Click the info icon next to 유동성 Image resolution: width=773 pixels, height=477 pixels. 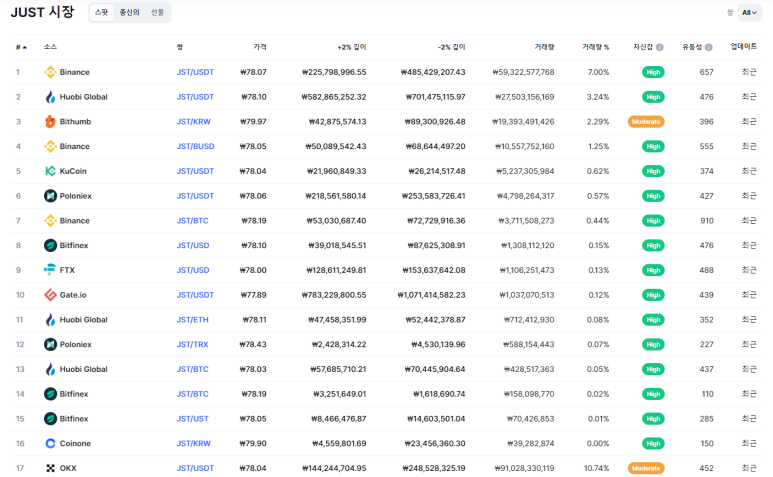(708, 47)
